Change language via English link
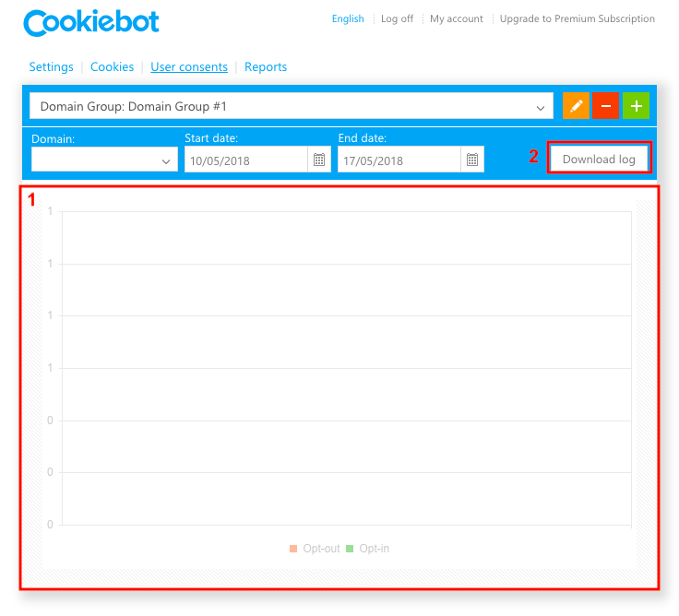Screen dimensions: 679x616 click(348, 19)
